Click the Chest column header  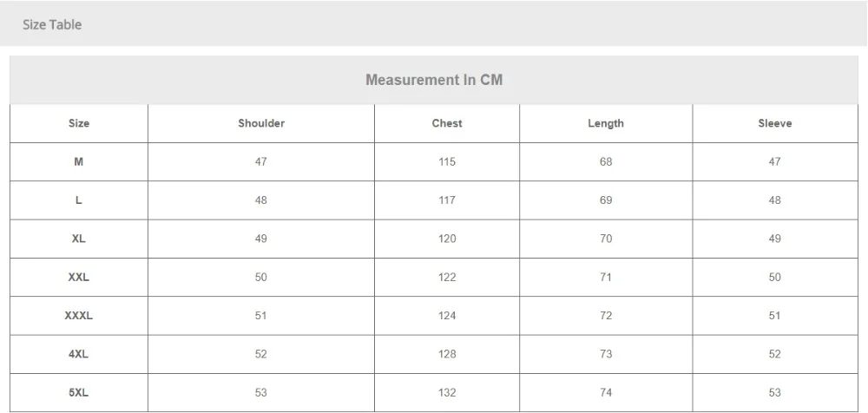coord(447,123)
